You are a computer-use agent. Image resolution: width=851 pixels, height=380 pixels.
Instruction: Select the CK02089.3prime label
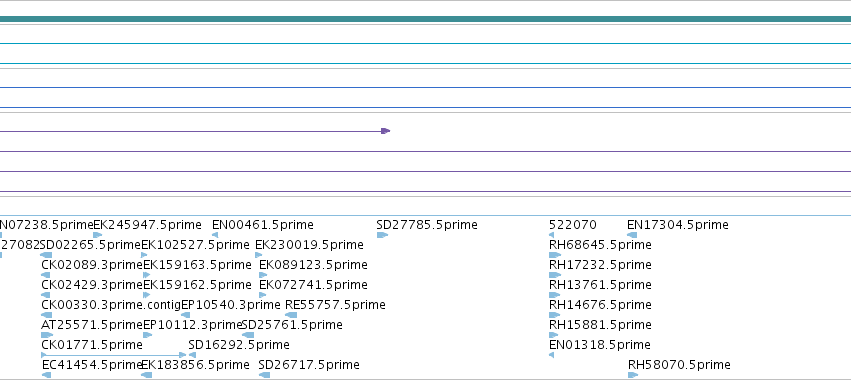click(x=92, y=265)
